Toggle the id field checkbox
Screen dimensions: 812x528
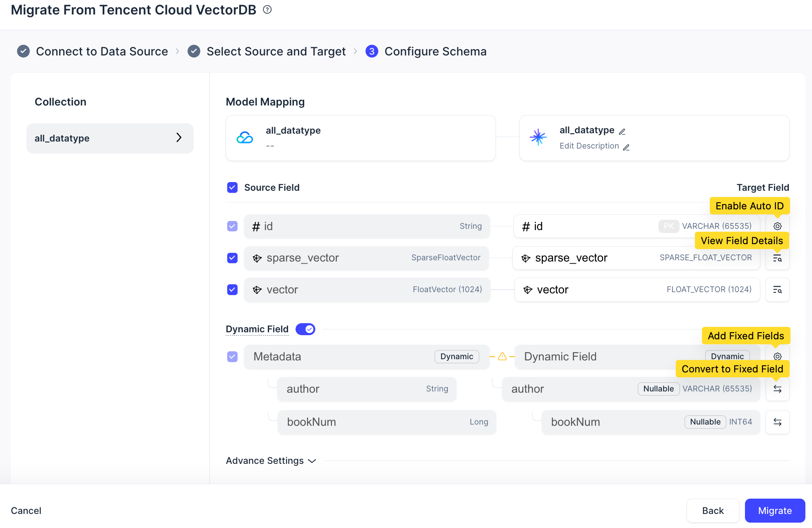[x=232, y=226]
